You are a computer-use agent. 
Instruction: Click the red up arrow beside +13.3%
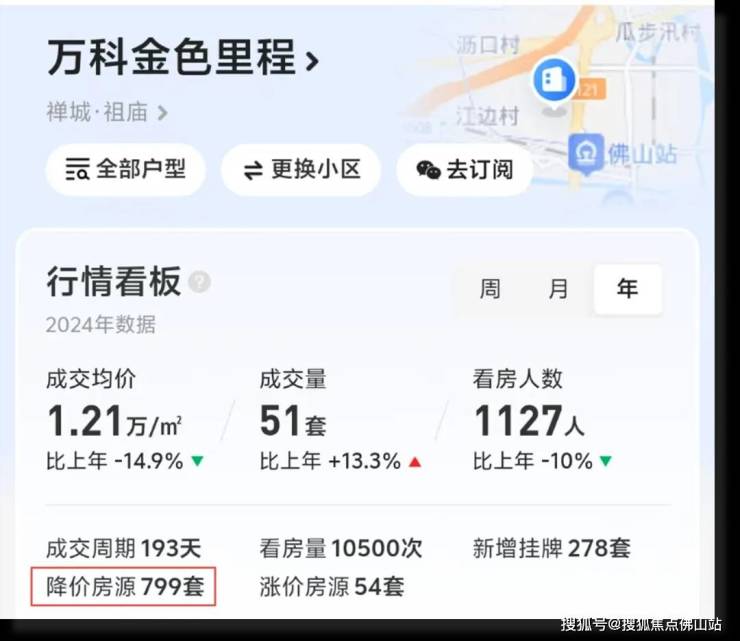(415, 462)
